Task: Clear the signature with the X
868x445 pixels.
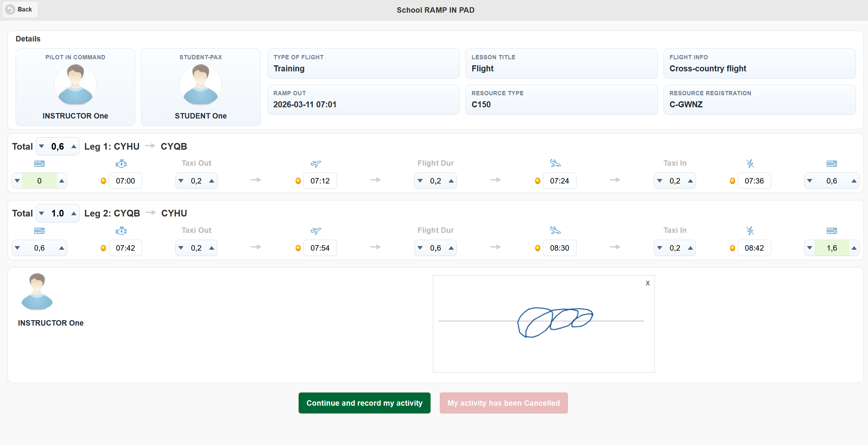Action: [x=647, y=283]
